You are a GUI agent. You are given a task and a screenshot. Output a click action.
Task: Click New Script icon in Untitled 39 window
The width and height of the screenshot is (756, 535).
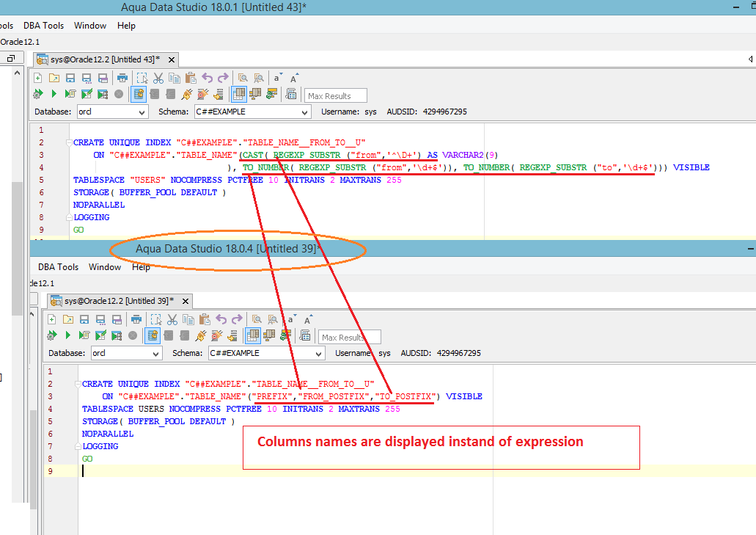coord(52,319)
